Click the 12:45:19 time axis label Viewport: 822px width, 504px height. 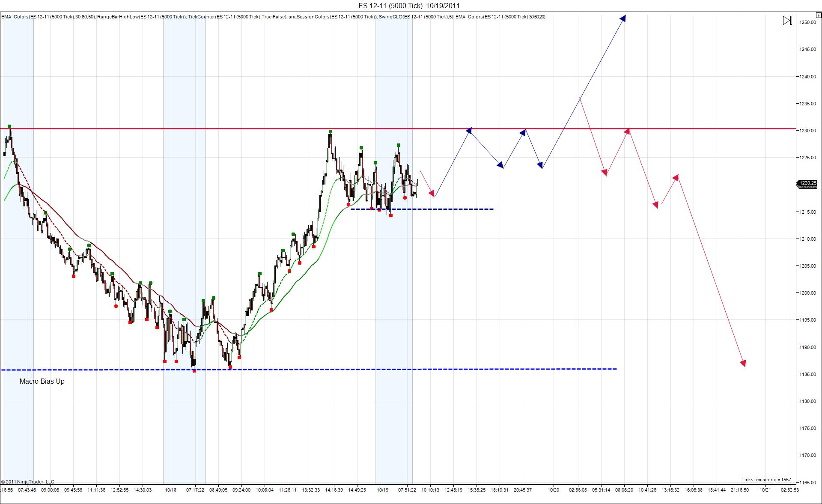click(x=453, y=490)
